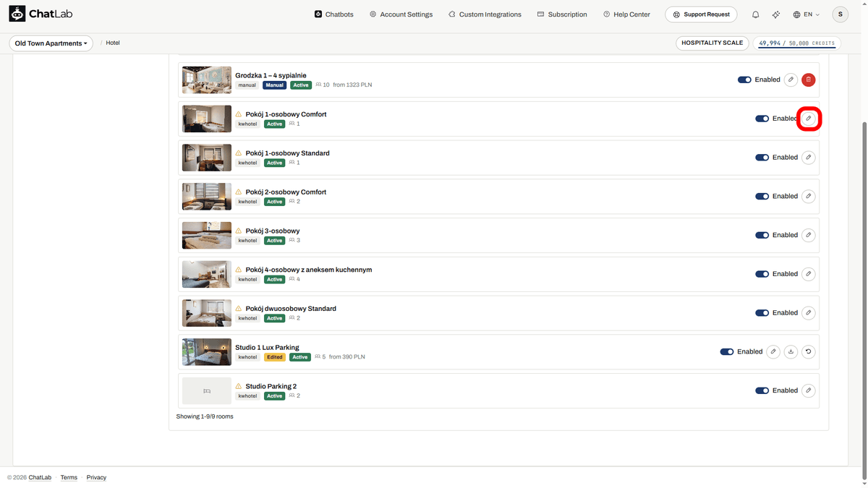
Task: Switch off Studio Parking 2 availability
Action: (x=762, y=390)
